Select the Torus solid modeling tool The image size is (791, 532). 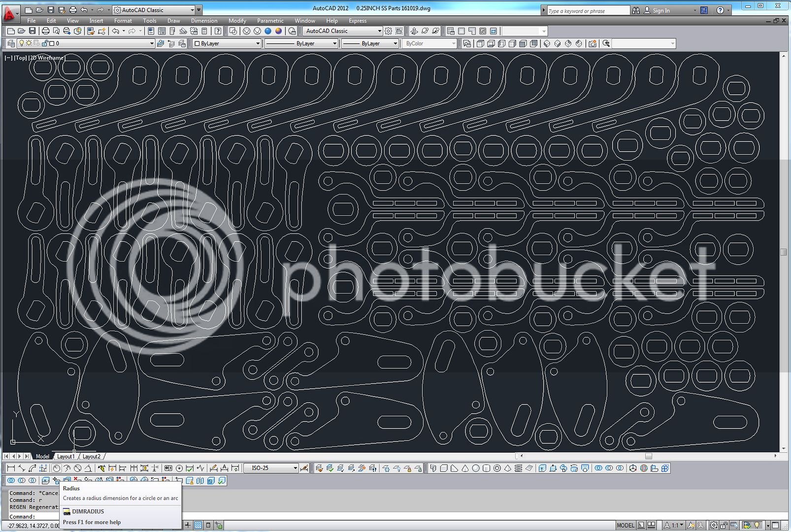tap(497, 468)
